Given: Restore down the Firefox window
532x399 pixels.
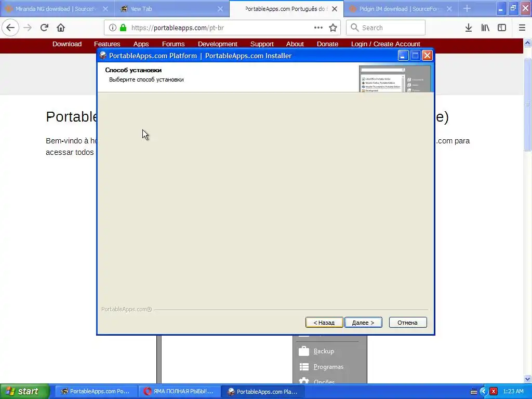Looking at the screenshot, I should 513,8.
